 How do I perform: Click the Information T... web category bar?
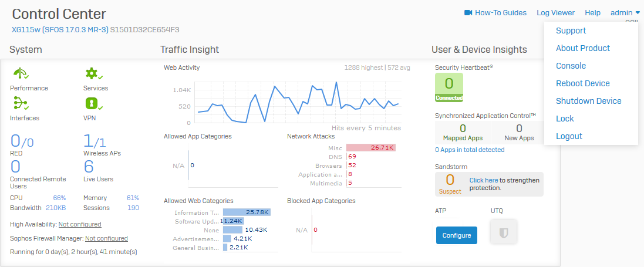(x=247, y=212)
